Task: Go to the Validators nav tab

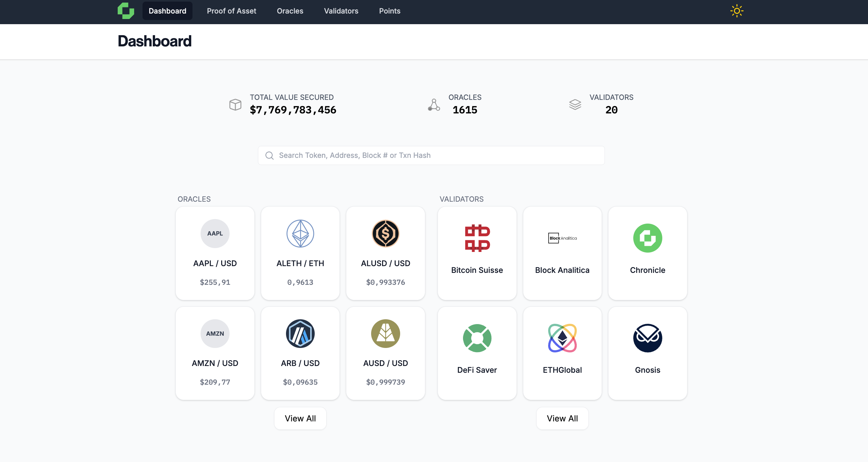Action: pos(341,11)
